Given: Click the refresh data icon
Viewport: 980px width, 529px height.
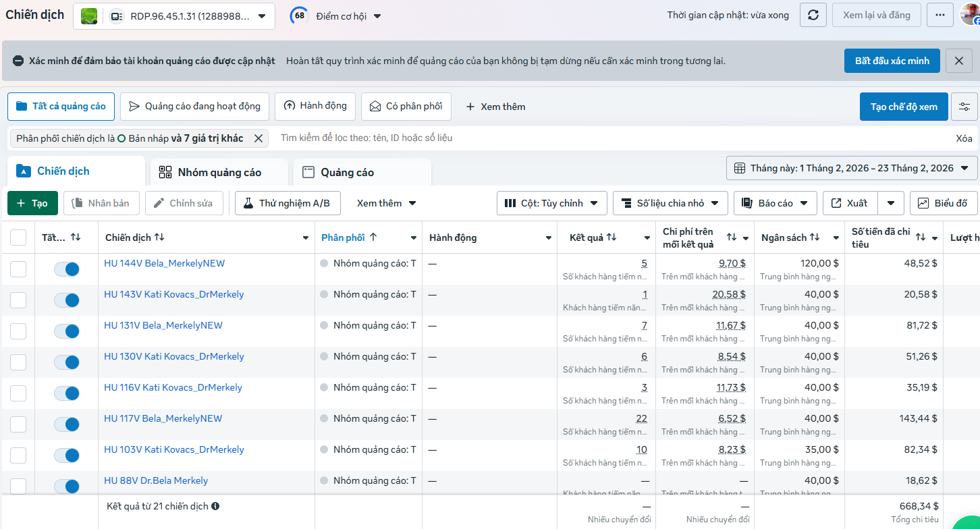Looking at the screenshot, I should pos(813,15).
